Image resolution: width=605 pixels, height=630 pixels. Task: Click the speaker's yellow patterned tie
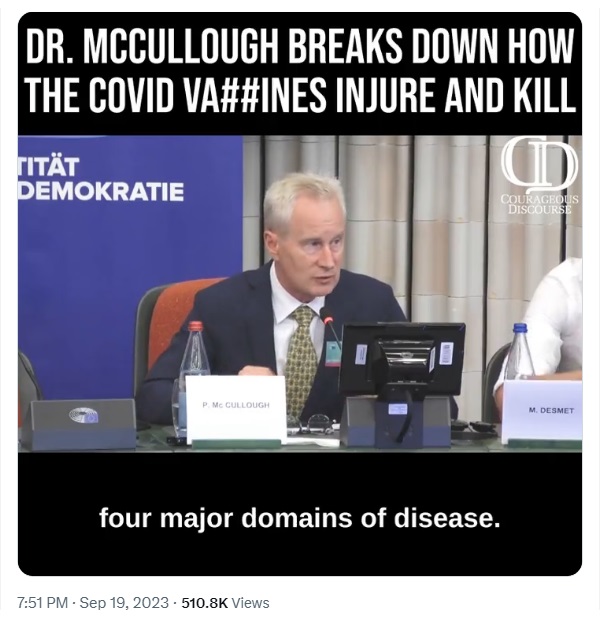pos(300,360)
